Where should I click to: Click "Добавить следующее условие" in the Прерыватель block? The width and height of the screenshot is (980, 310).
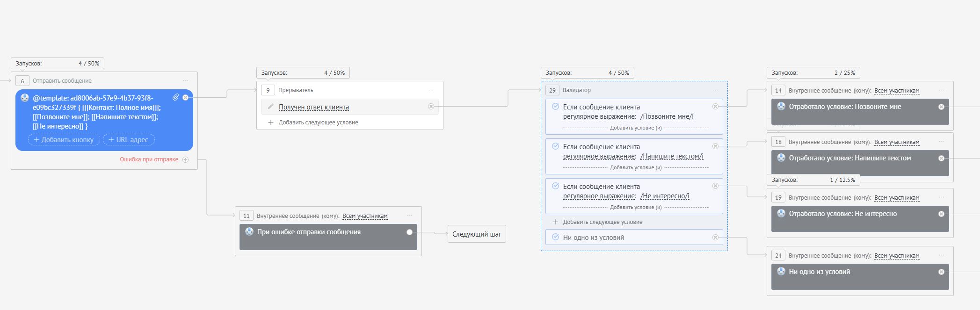318,123
